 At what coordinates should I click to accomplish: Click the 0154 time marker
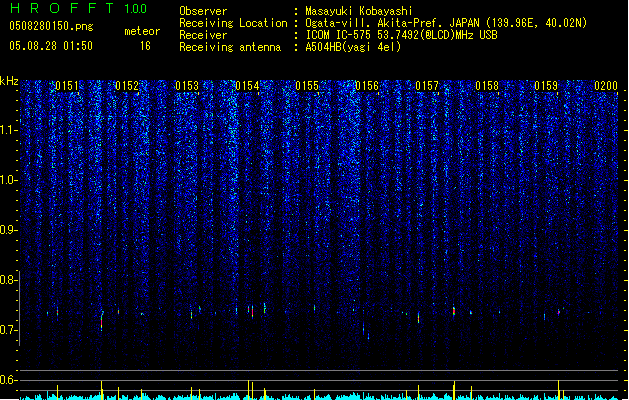click(247, 86)
